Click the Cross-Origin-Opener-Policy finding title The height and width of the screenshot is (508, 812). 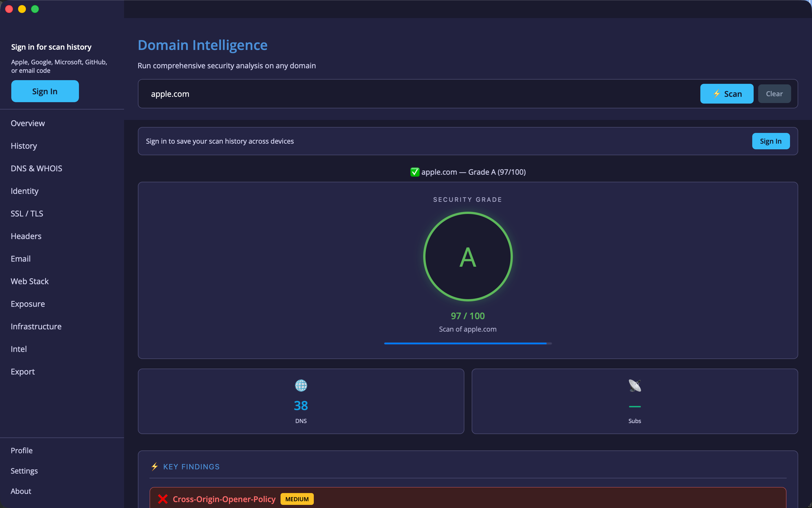point(224,499)
